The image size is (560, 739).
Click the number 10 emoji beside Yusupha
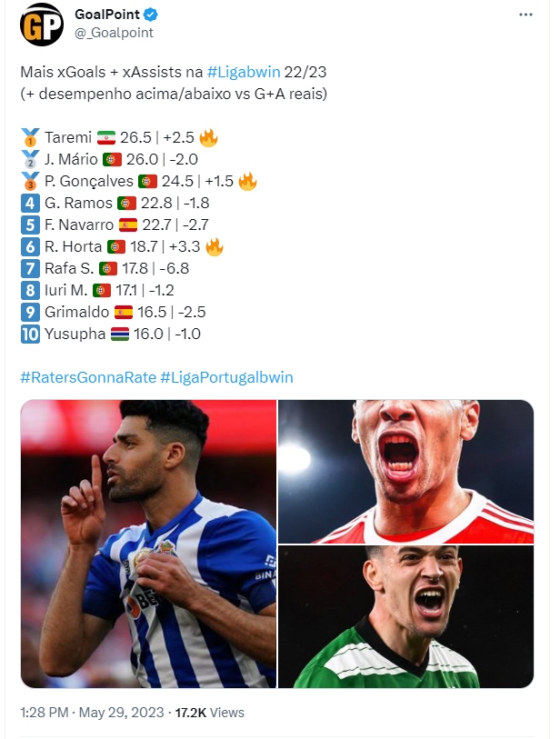30,334
